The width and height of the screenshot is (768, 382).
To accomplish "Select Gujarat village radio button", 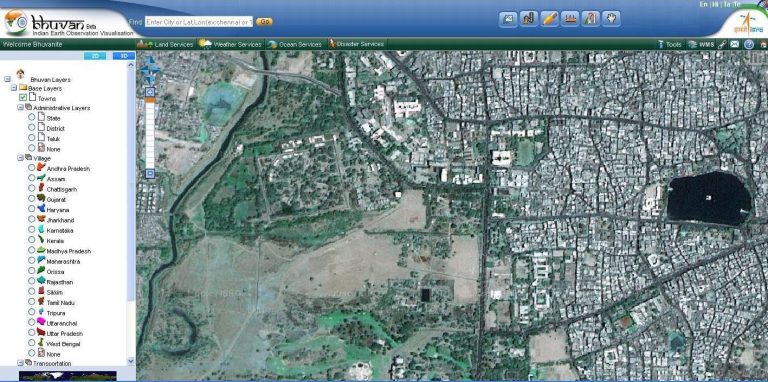I will click(31, 198).
